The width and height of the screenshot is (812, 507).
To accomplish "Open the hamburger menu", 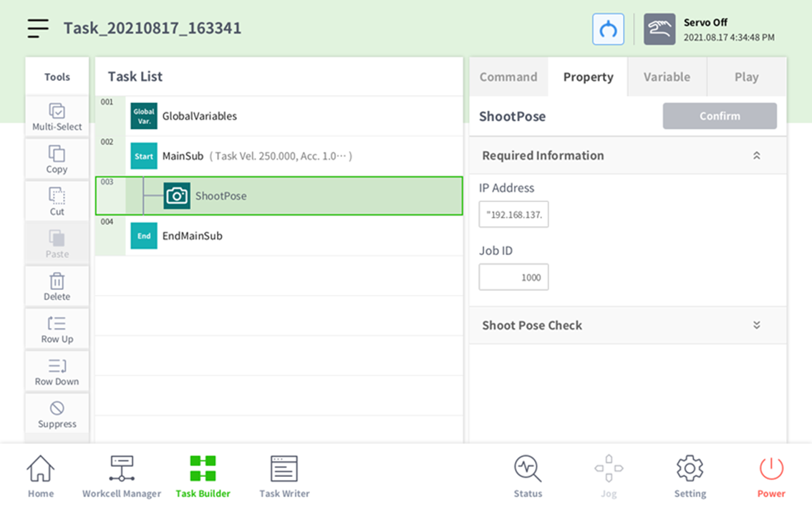I will pos(38,28).
